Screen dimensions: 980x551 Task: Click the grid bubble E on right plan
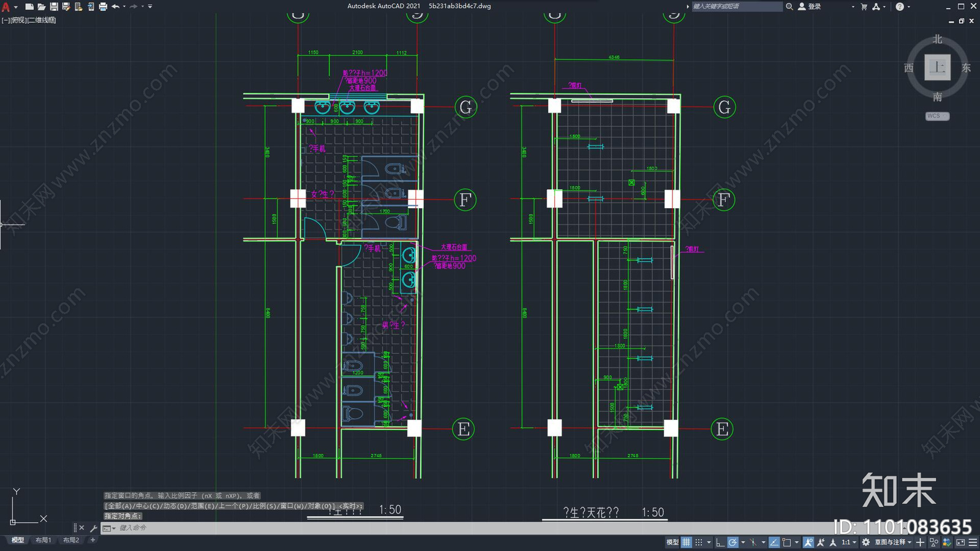pos(722,429)
